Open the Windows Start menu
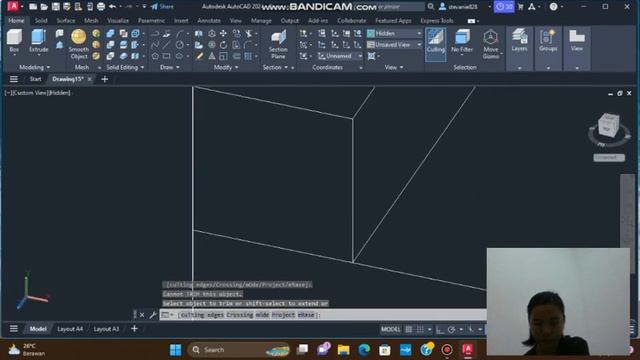This screenshot has height=360, width=640. [x=176, y=350]
